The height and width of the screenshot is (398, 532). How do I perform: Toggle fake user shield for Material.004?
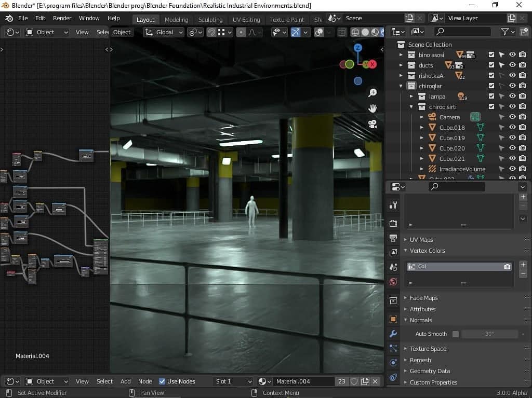(x=354, y=381)
